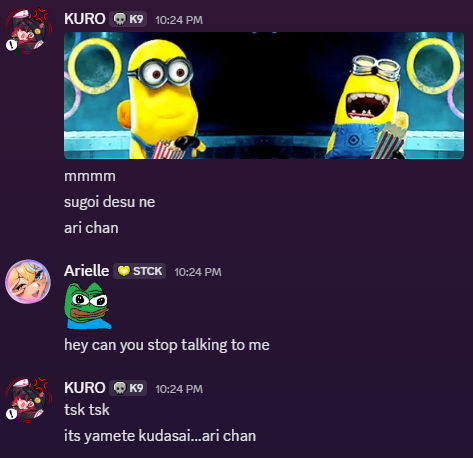
Task: Click the status badge on KURO's top avatar
Action: tap(11, 45)
